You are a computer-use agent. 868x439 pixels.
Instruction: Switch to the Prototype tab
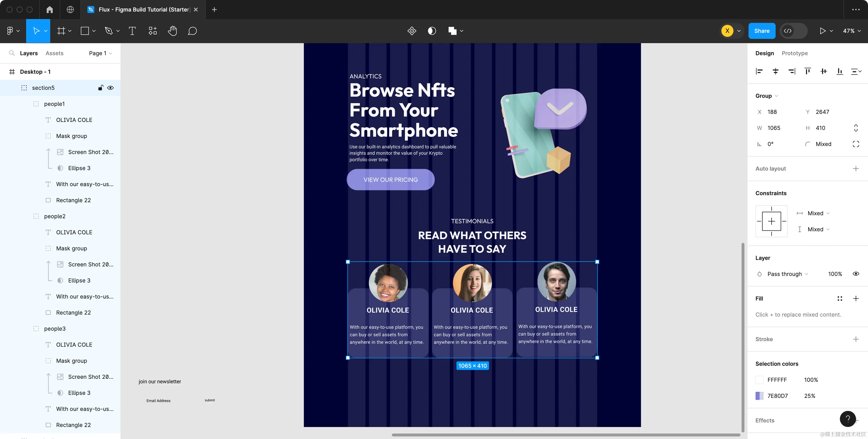pos(794,53)
